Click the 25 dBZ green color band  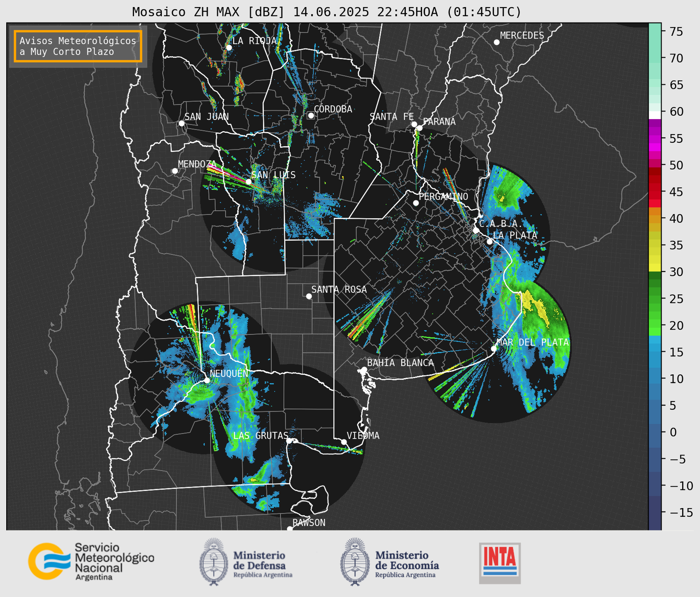(655, 299)
